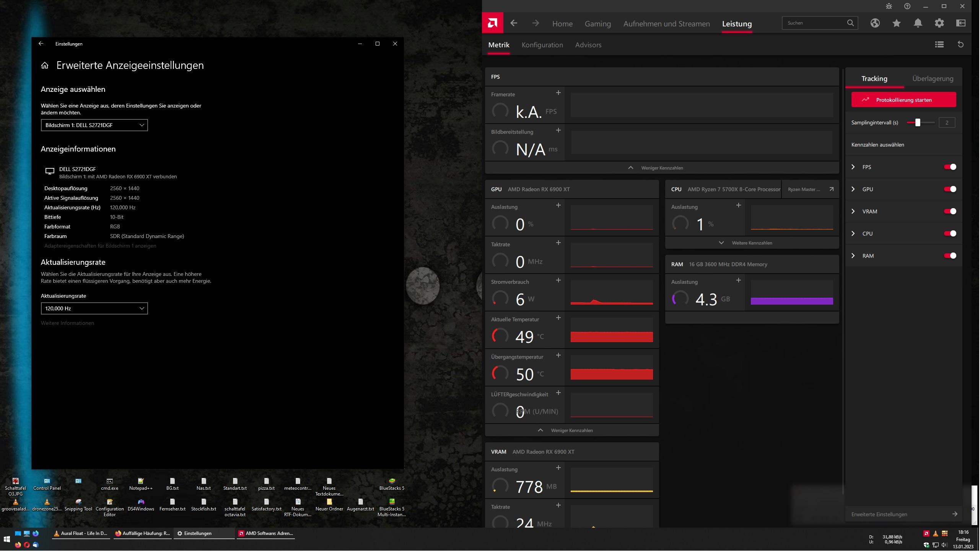Add Stromverbrauch metric with plus icon

tap(558, 280)
